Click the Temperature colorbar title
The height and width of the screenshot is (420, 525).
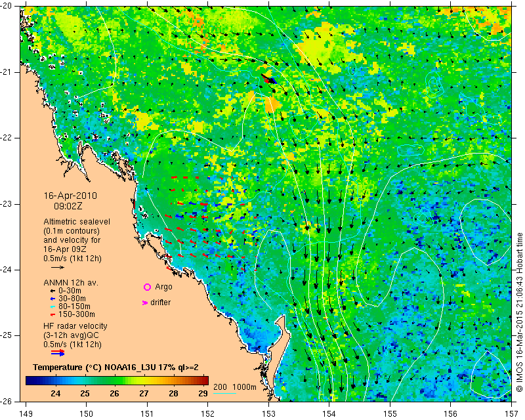115,367
